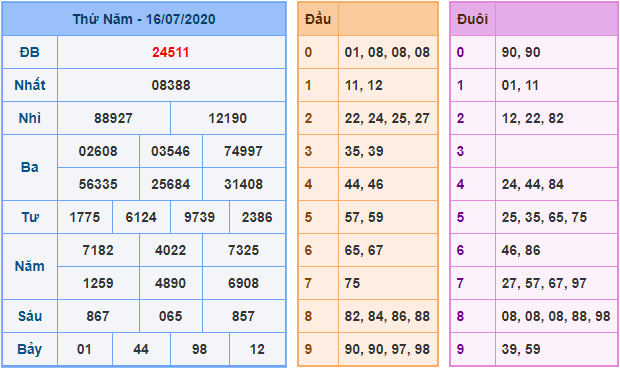Select Tư prize number 1775
The image size is (620, 369).
[x=85, y=217]
